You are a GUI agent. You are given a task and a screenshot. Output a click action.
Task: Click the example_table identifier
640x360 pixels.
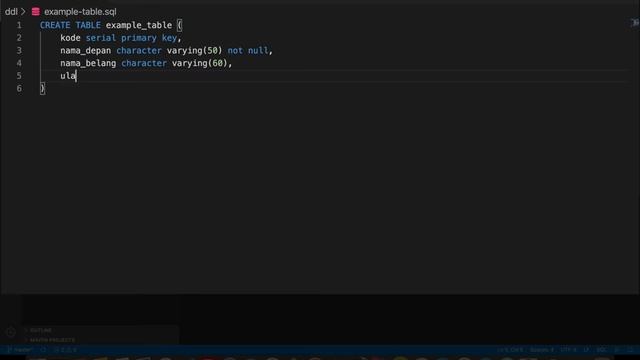pyautogui.click(x=139, y=25)
